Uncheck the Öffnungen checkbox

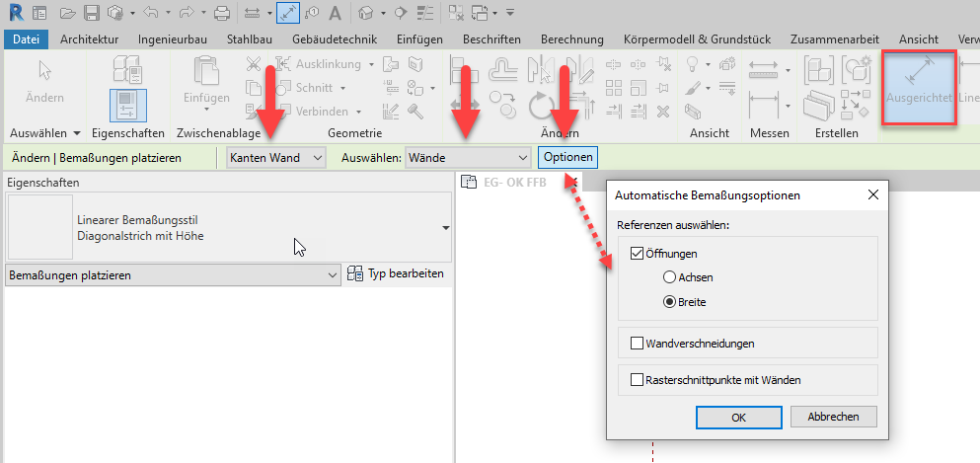637,254
